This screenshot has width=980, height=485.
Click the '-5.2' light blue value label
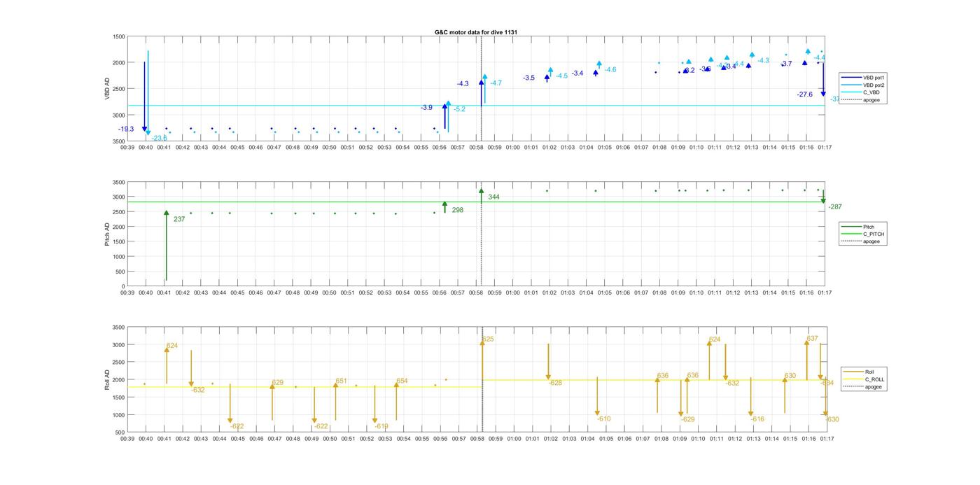459,109
